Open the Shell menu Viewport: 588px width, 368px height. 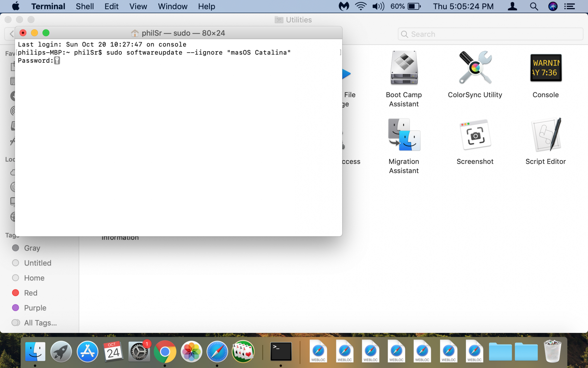tap(85, 6)
